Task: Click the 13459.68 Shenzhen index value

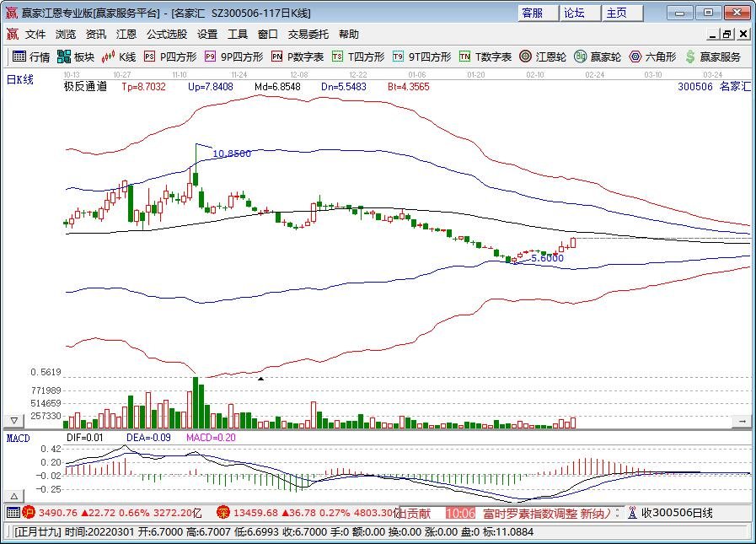Action: (x=255, y=513)
